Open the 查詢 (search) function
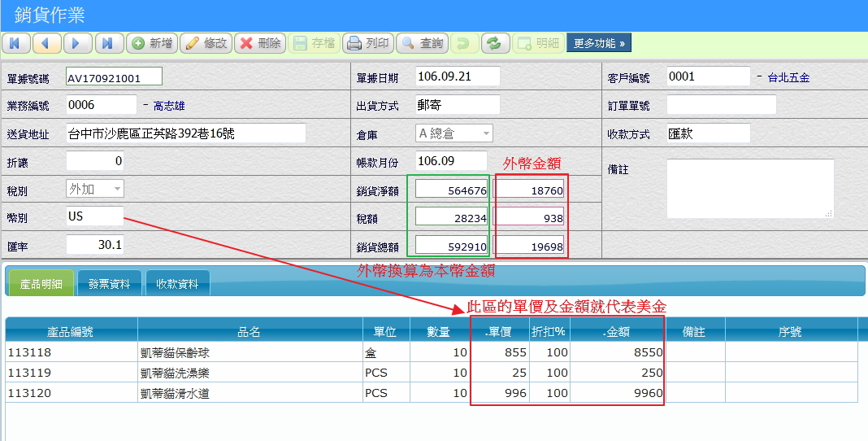The width and height of the screenshot is (868, 441). click(422, 43)
